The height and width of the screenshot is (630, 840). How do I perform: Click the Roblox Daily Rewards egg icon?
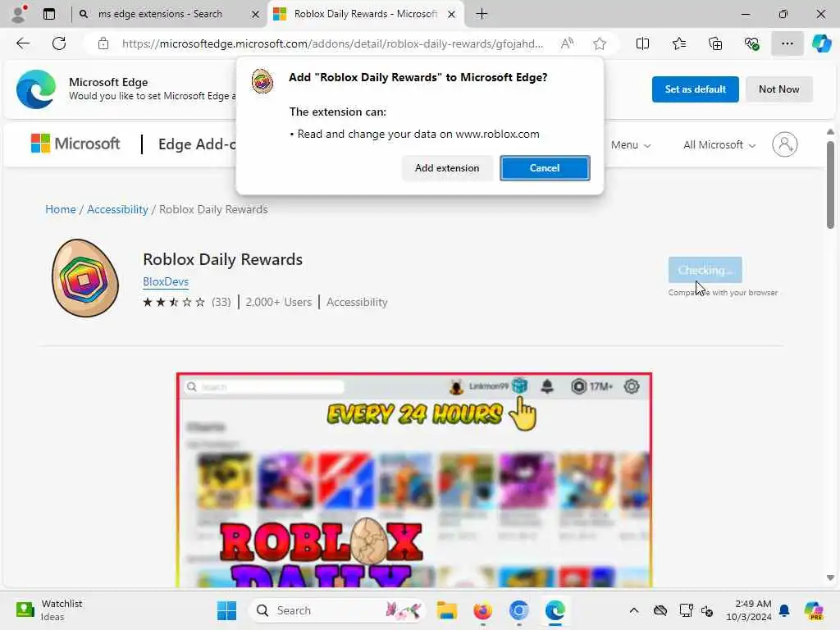click(84, 278)
